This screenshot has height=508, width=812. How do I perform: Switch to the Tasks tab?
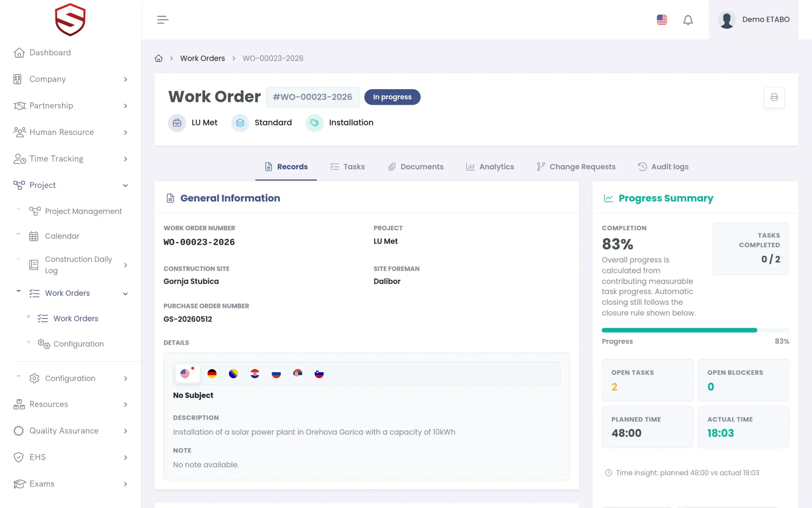(x=348, y=167)
